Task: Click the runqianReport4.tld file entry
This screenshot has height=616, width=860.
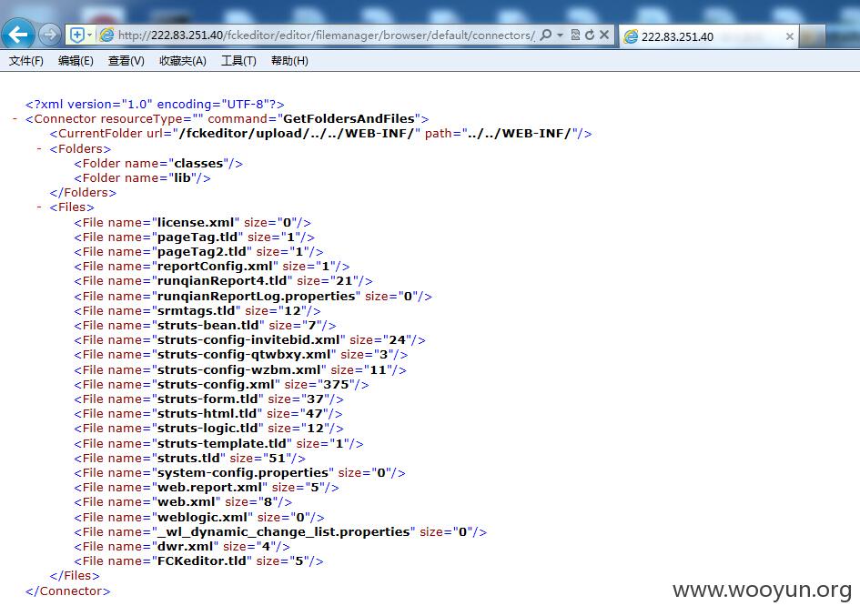Action: [x=223, y=281]
